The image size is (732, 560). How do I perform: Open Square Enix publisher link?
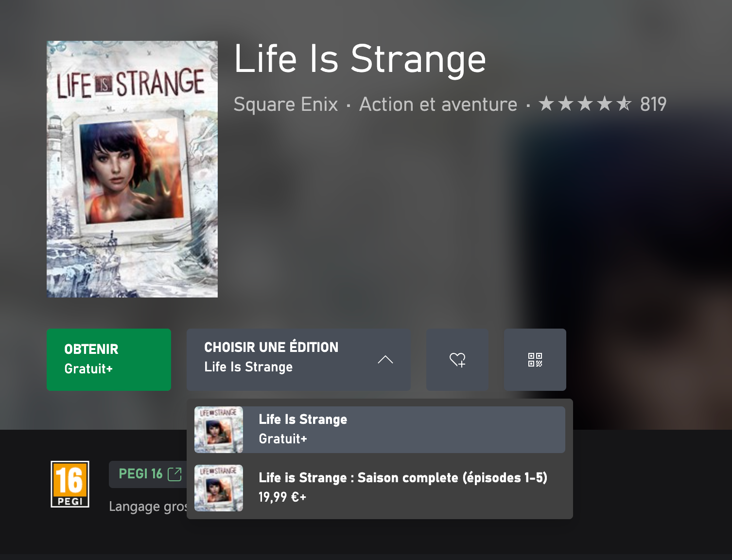coord(286,105)
